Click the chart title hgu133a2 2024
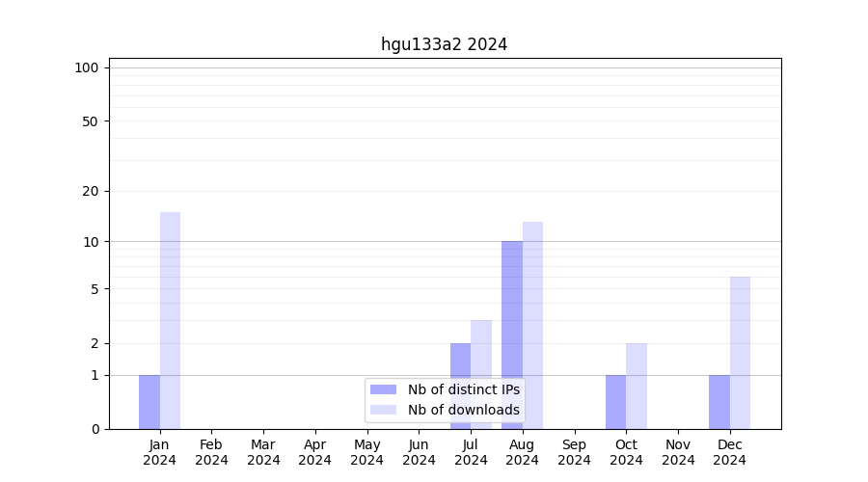Screen dimensions: 868x482 click(x=444, y=44)
